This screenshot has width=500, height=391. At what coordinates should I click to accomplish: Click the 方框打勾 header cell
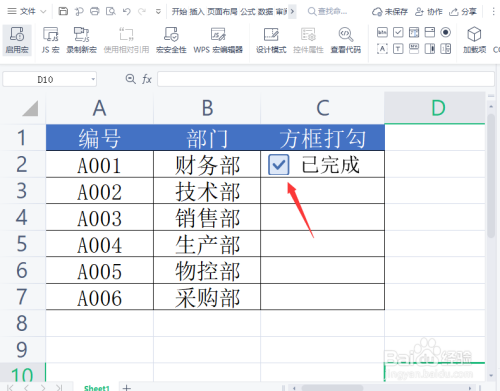pyautogui.click(x=322, y=137)
